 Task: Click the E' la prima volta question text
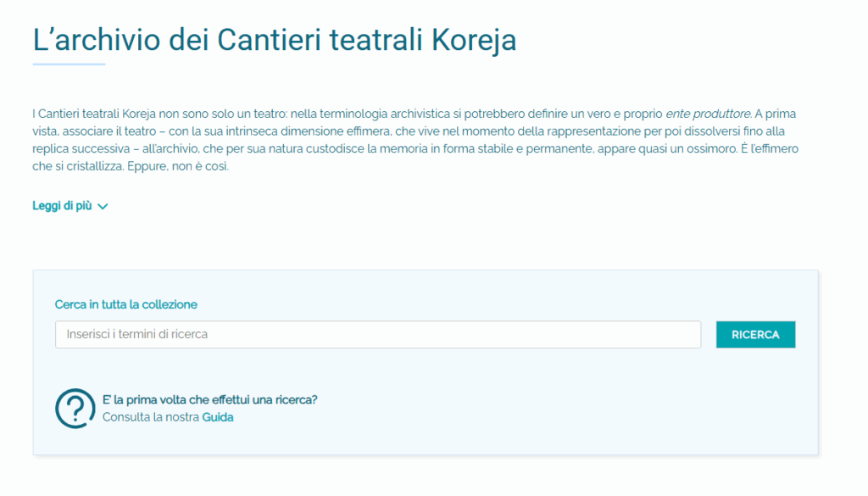[x=215, y=399]
